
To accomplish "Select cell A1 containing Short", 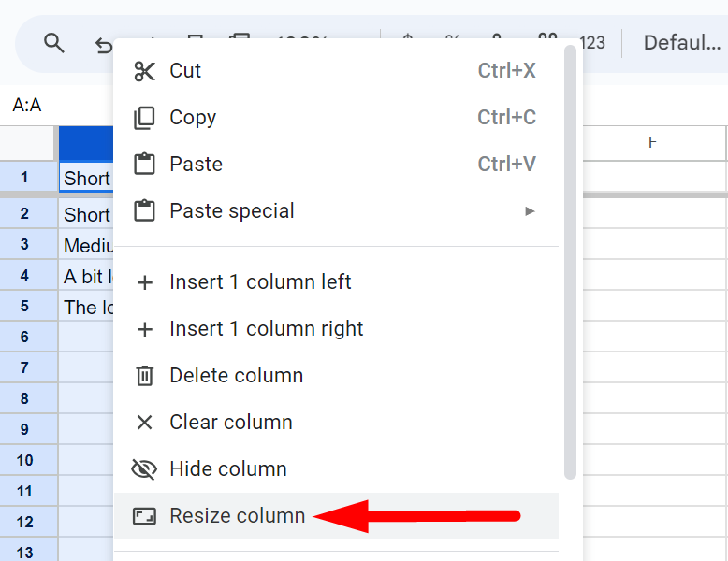I will pos(86,178).
